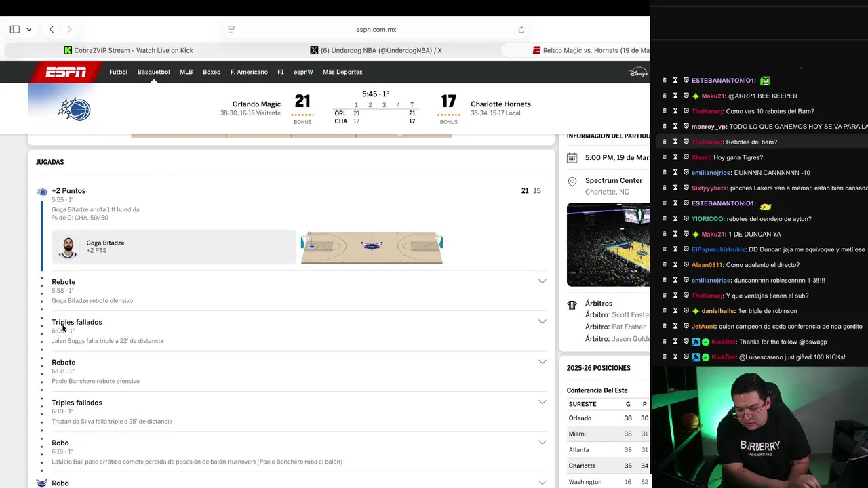The height and width of the screenshot is (488, 868).
Task: Click the espn.com.mx address field
Action: coord(376,29)
